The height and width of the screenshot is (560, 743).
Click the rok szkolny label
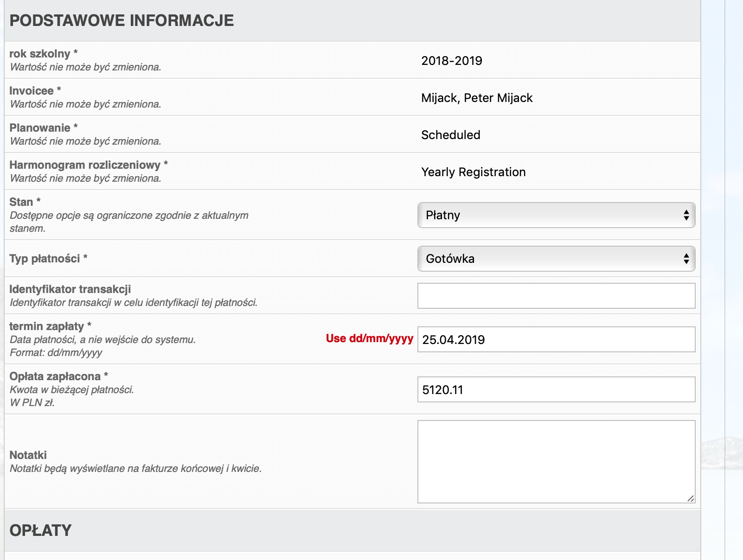coord(44,54)
